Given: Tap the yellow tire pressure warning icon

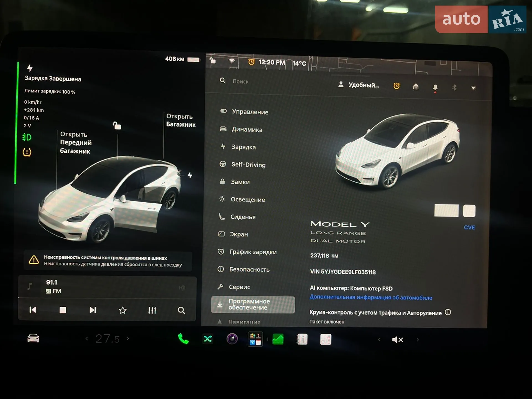Looking at the screenshot, I should [x=27, y=152].
